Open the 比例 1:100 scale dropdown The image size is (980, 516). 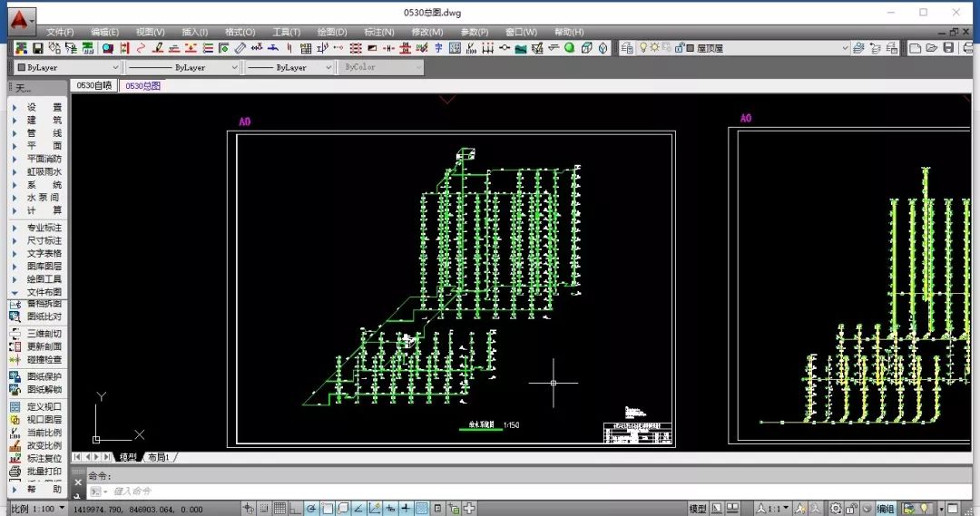38,509
